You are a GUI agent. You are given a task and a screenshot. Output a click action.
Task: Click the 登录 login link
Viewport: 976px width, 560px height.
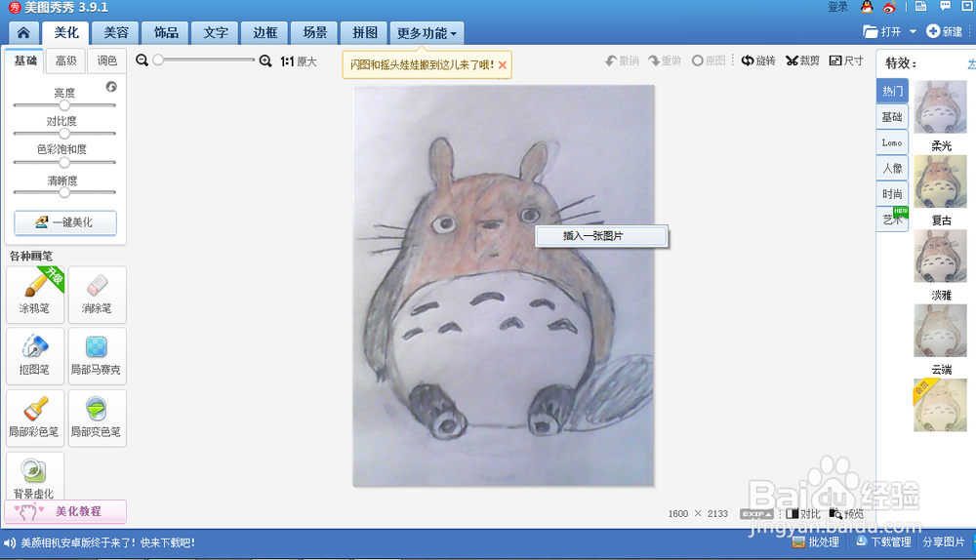point(837,7)
